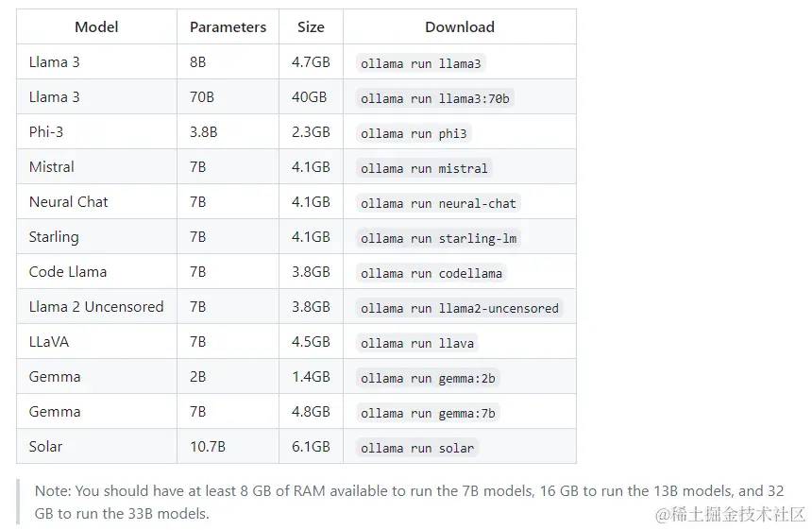The height and width of the screenshot is (530, 812).
Task: Click the RAM requirements note text
Action: 409,502
